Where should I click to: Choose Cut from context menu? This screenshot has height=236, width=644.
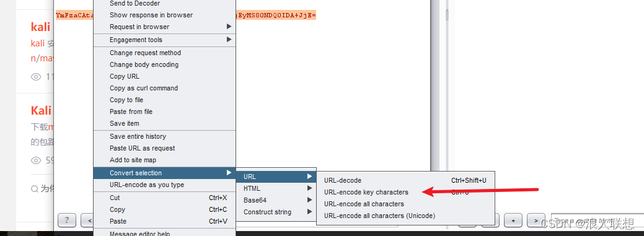(165, 198)
